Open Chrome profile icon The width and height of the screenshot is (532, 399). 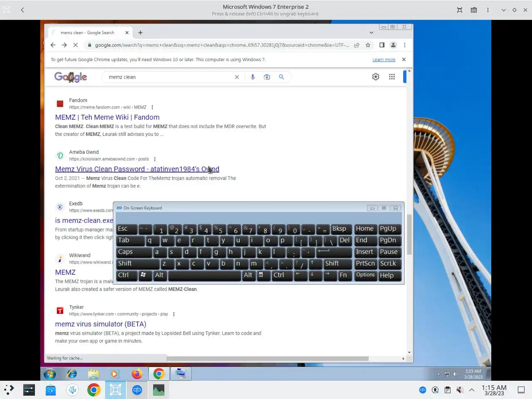(x=393, y=45)
